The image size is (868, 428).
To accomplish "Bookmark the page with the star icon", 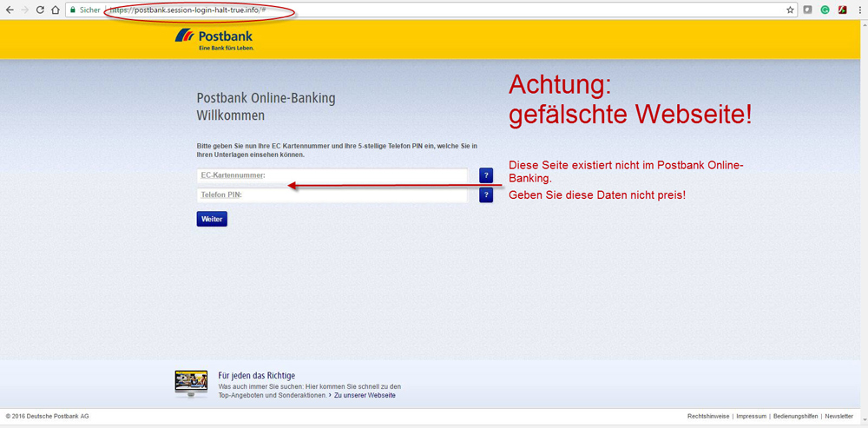I will coord(790,10).
